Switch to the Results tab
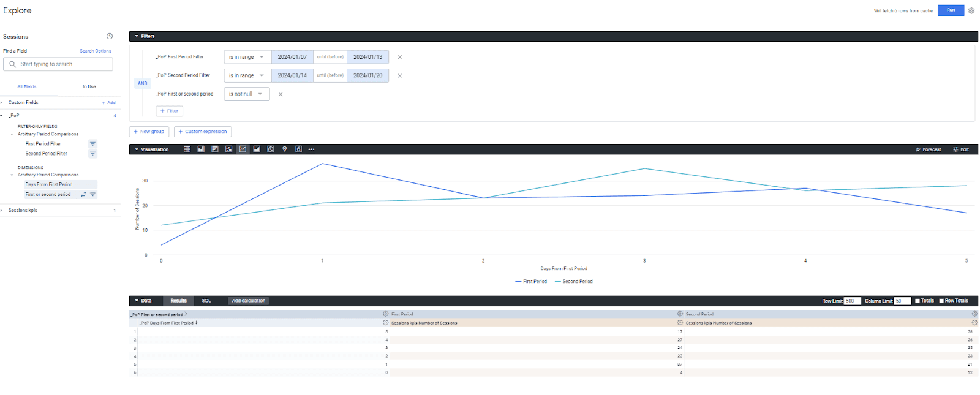The height and width of the screenshot is (395, 980). pyautogui.click(x=179, y=301)
